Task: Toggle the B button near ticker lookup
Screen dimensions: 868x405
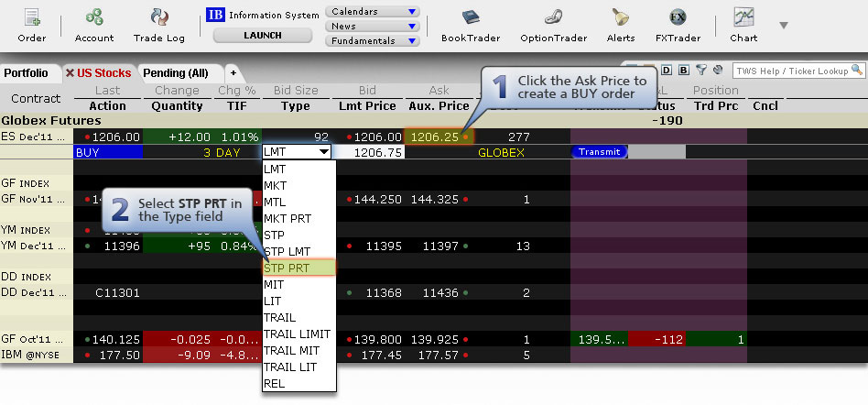Action: [684, 70]
